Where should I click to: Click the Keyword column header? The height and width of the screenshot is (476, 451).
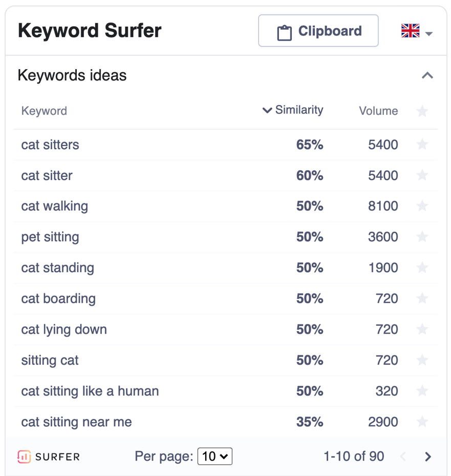pyautogui.click(x=44, y=111)
